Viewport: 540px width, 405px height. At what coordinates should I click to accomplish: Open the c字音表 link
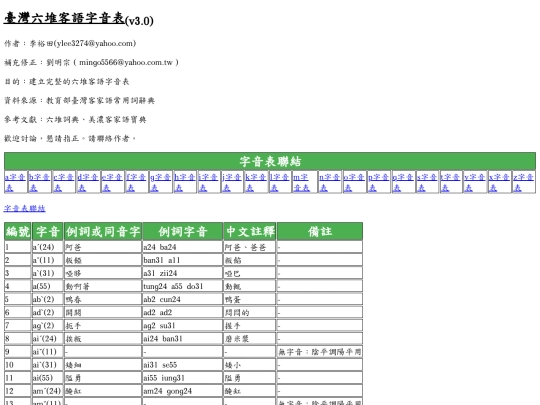coord(63,182)
